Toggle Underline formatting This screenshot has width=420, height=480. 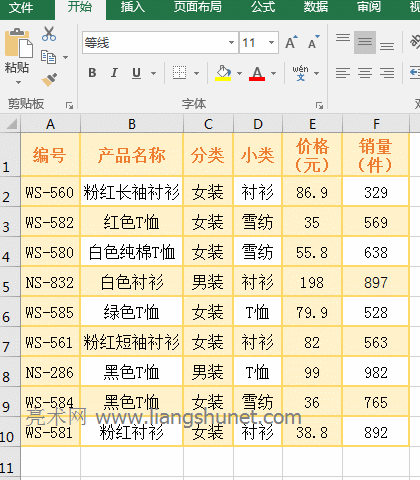(136, 73)
